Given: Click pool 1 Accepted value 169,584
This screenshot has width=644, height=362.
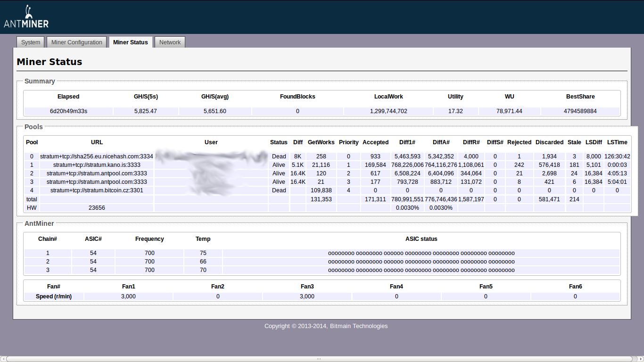Looking at the screenshot, I should [375, 165].
